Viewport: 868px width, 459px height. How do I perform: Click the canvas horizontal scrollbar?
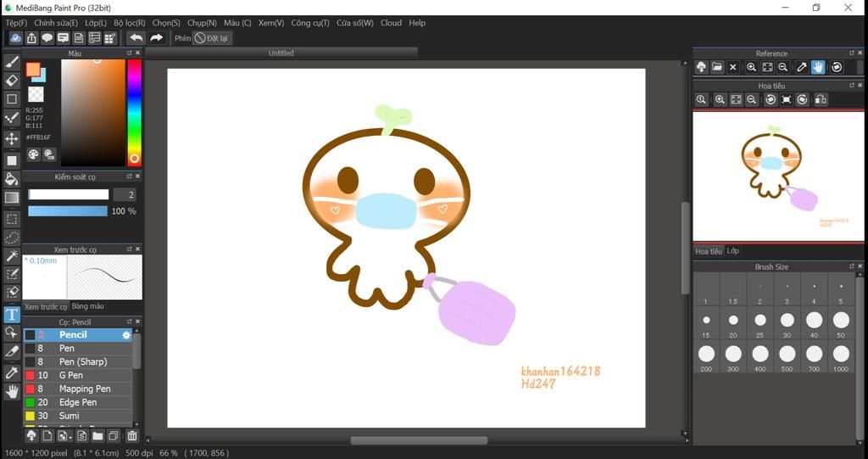pos(419,440)
